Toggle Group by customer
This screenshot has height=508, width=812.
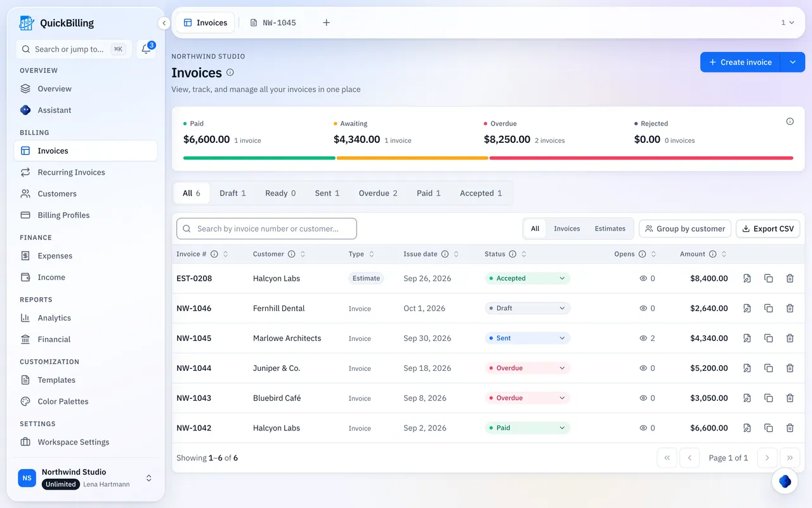tap(685, 229)
